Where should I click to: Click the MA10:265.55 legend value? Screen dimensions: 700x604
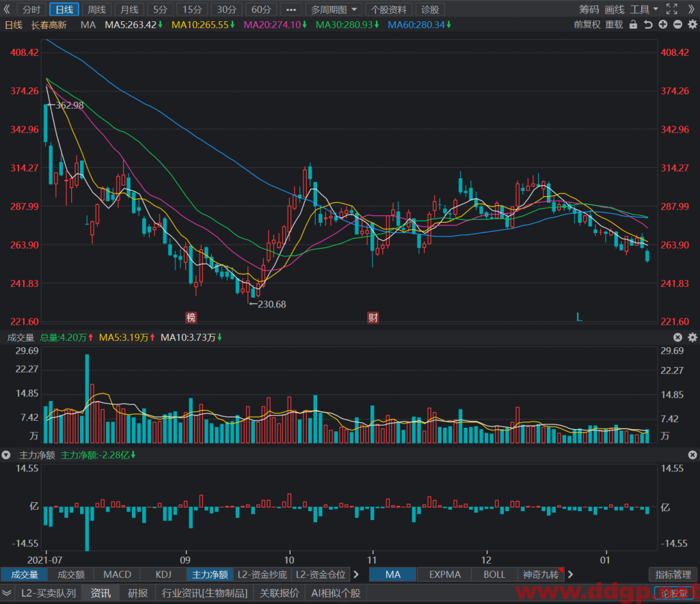[x=203, y=25]
